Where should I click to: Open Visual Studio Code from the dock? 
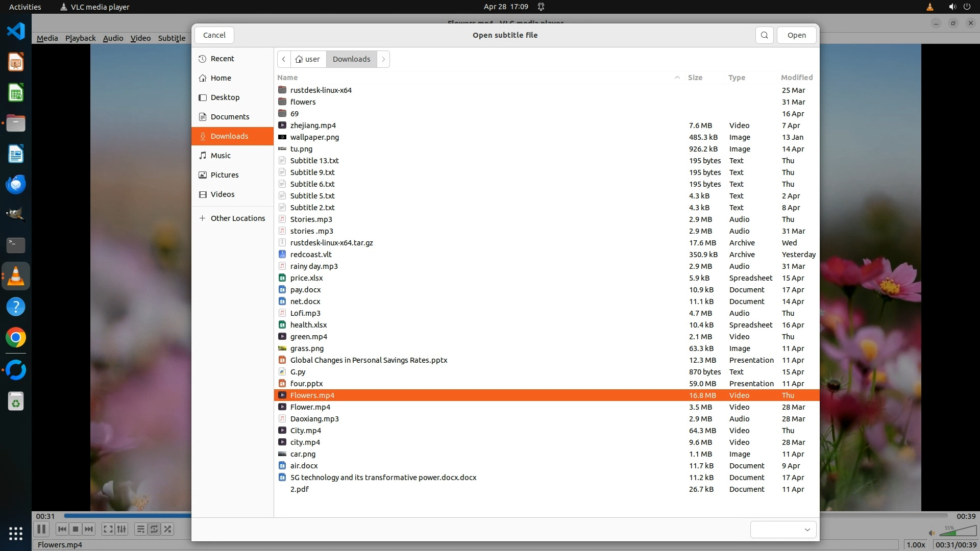(16, 31)
